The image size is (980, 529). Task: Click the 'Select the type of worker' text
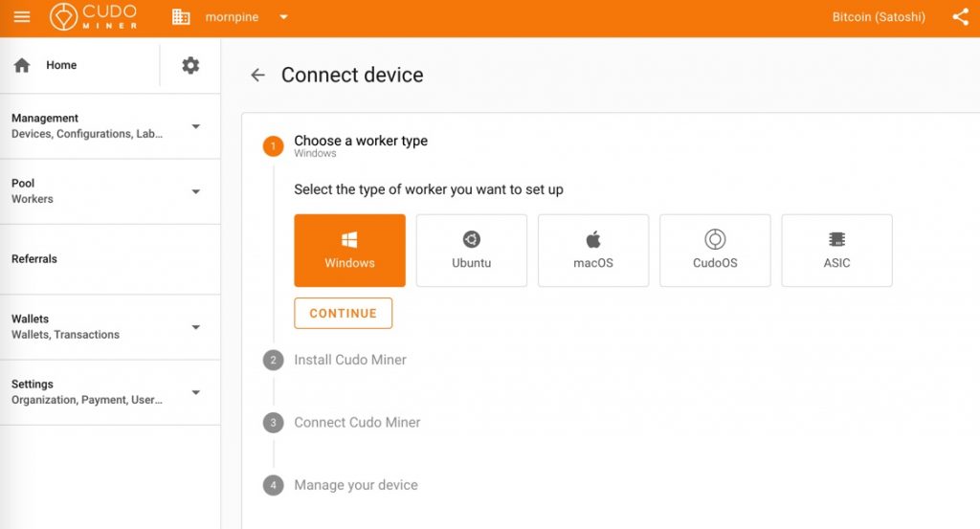point(429,189)
